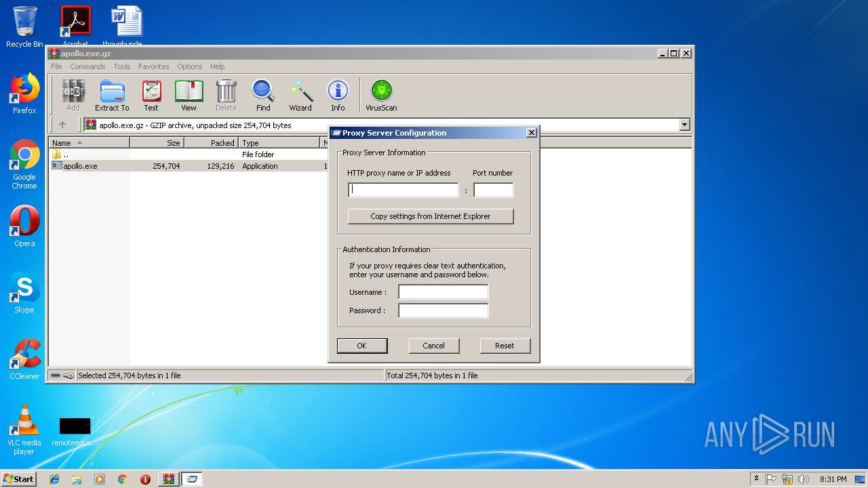Image resolution: width=868 pixels, height=488 pixels.
Task: Click the Find magnifier icon
Action: [x=263, y=95]
